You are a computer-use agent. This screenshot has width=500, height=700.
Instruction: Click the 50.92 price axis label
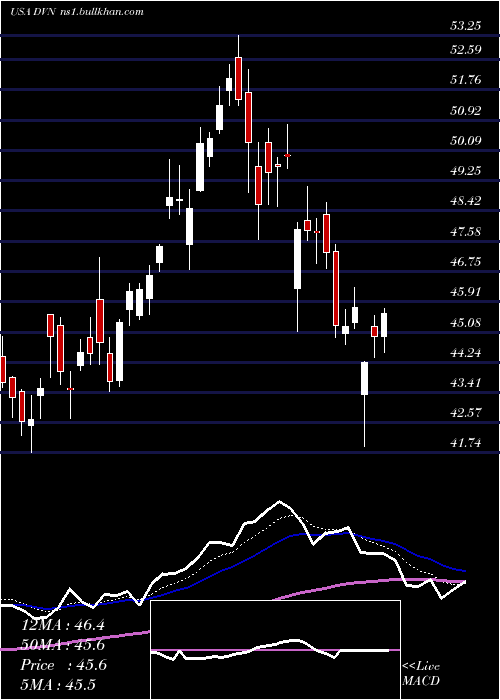(x=466, y=110)
